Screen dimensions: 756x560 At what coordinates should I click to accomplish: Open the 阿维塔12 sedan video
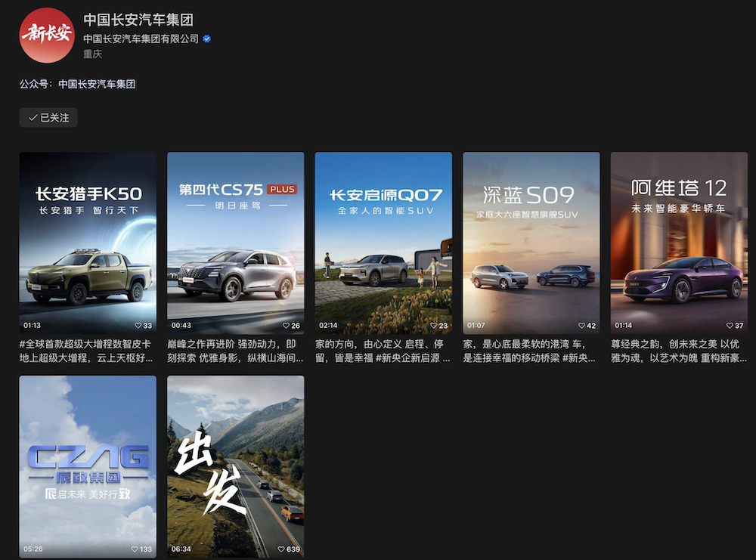click(x=679, y=242)
